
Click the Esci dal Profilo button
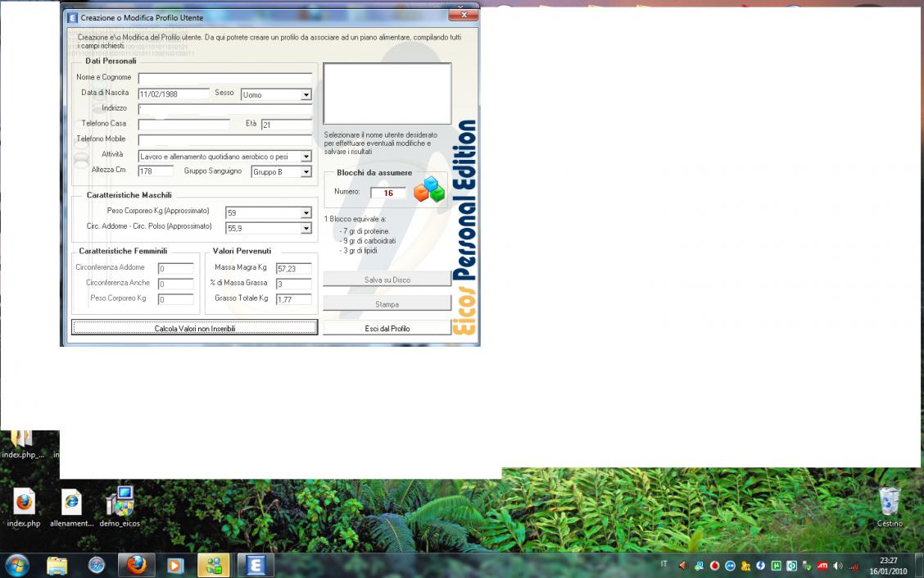click(x=387, y=328)
